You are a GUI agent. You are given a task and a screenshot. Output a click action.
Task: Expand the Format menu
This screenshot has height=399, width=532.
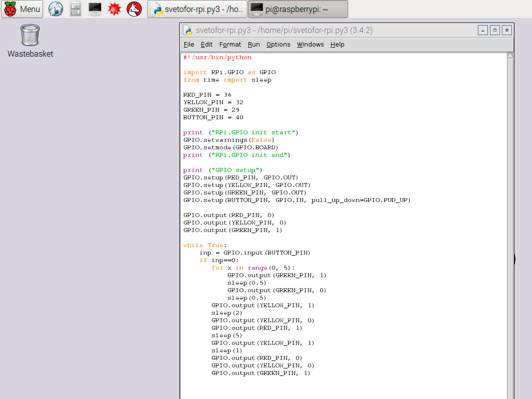point(230,45)
